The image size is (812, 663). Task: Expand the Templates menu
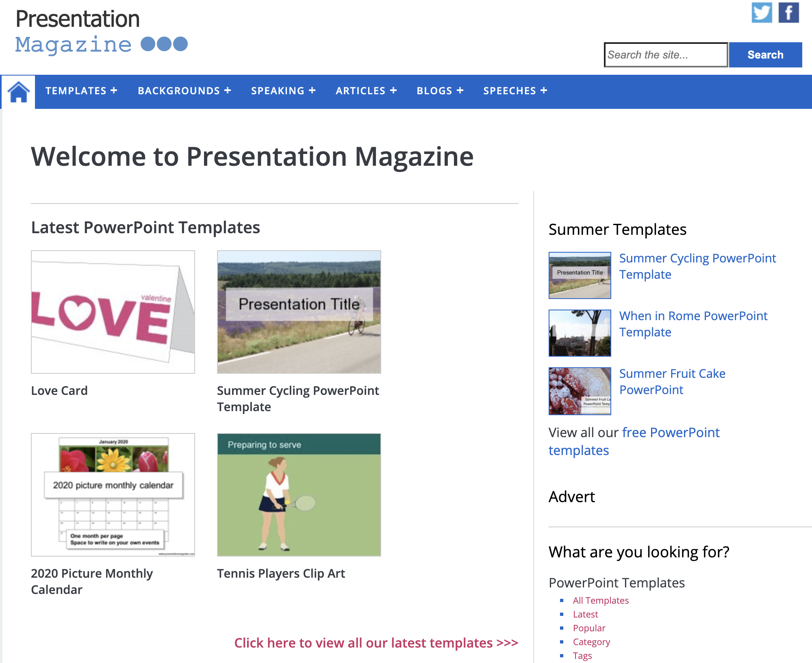[x=81, y=91]
